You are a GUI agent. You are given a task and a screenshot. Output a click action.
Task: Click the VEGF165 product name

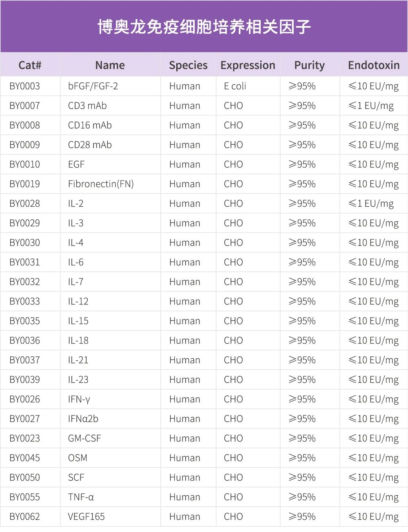coord(86,517)
